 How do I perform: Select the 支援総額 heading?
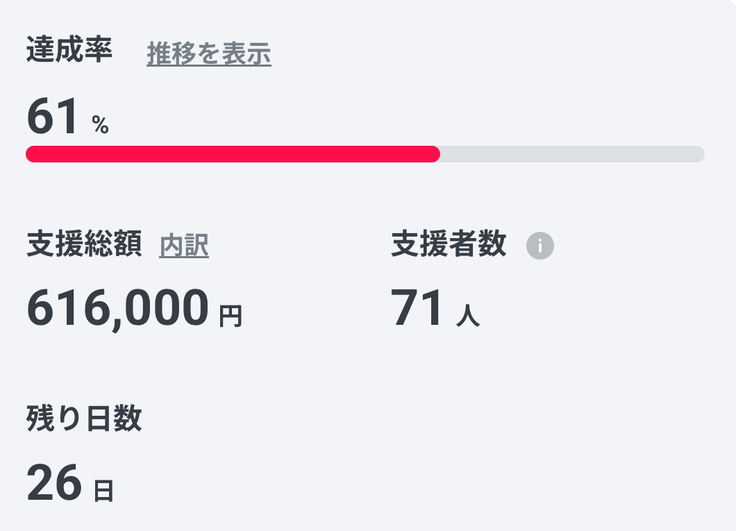click(x=84, y=244)
